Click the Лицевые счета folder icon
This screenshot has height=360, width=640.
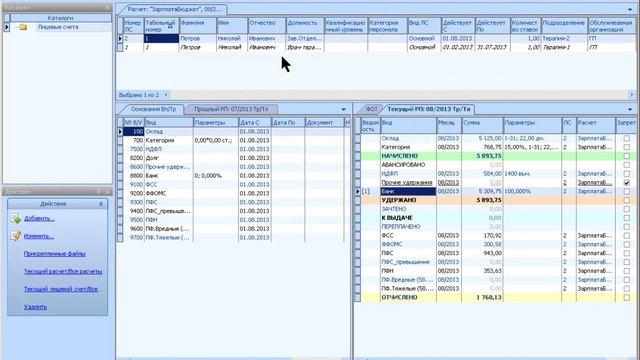coord(23,27)
